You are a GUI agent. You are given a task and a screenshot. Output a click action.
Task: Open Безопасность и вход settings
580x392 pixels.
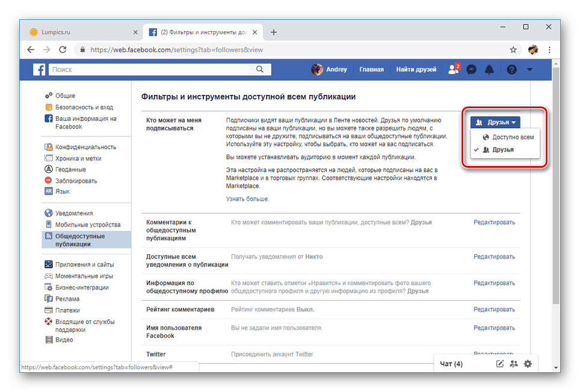pos(84,107)
